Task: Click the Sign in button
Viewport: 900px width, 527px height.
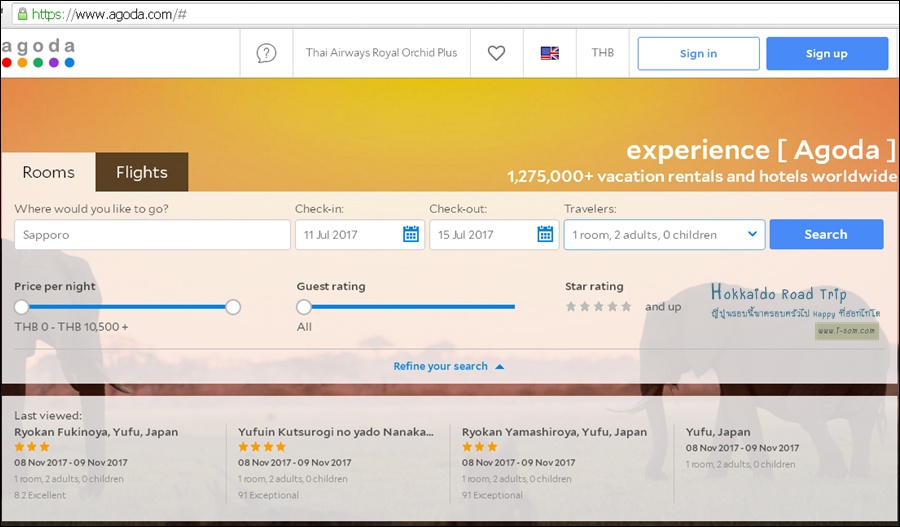Action: pos(699,53)
